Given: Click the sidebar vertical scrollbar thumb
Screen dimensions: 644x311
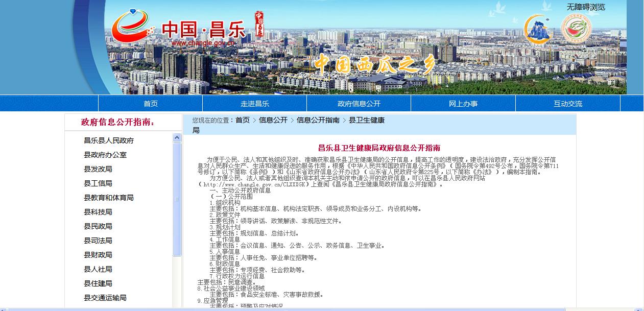Looking at the screenshot, I should [177, 199].
